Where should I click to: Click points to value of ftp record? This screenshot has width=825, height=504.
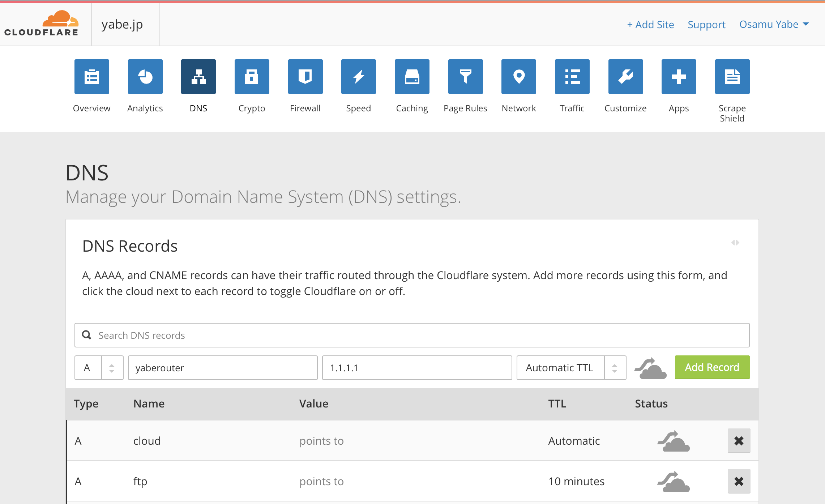pyautogui.click(x=321, y=482)
